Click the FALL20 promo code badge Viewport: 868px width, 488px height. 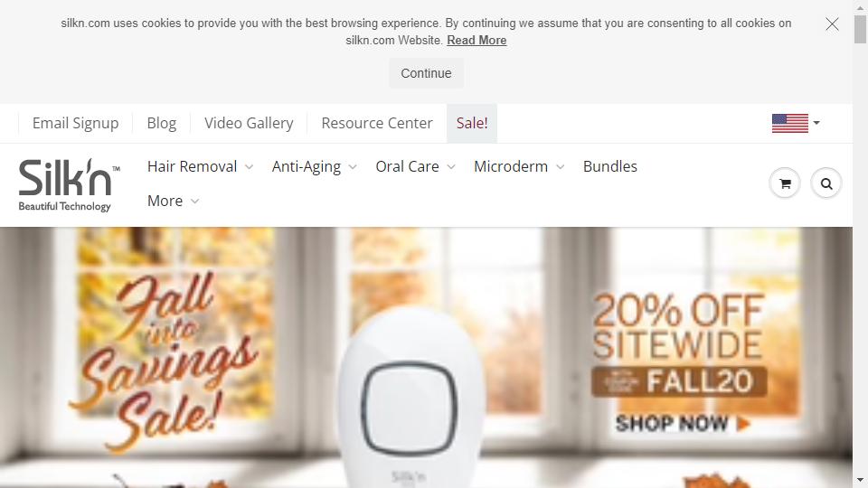[x=679, y=381]
